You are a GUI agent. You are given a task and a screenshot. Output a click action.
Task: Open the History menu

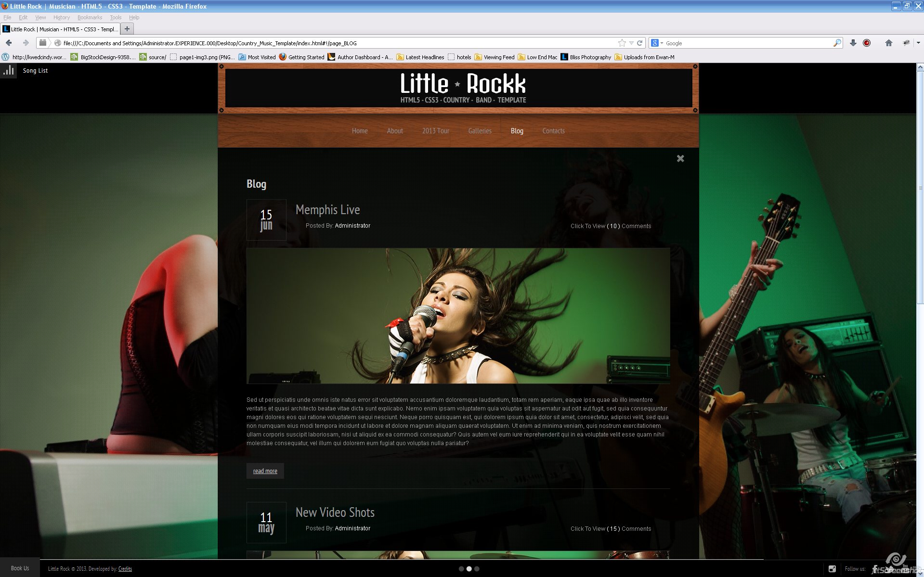(62, 17)
